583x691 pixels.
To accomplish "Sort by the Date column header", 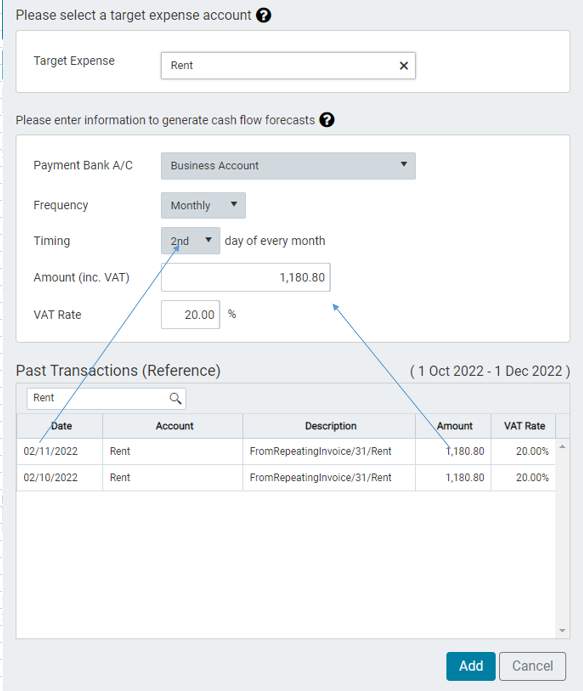I will coord(60,426).
